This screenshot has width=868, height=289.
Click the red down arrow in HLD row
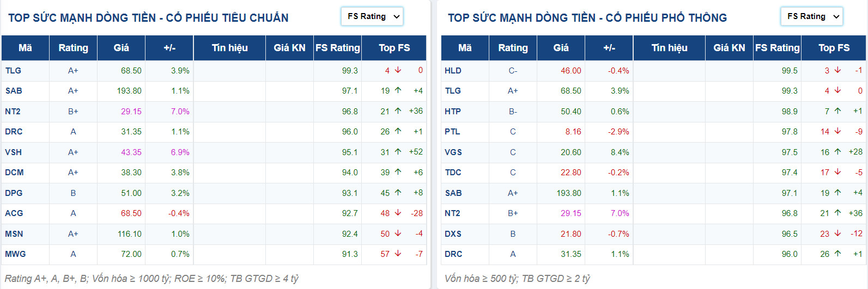click(x=837, y=70)
